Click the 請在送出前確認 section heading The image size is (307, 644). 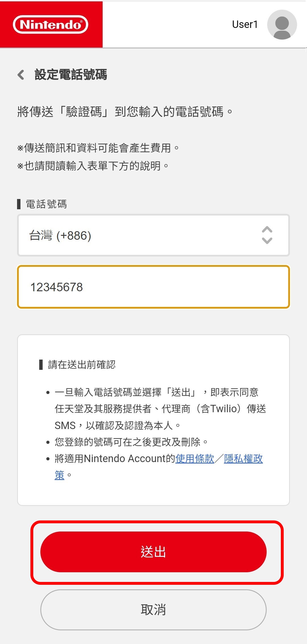(x=82, y=365)
